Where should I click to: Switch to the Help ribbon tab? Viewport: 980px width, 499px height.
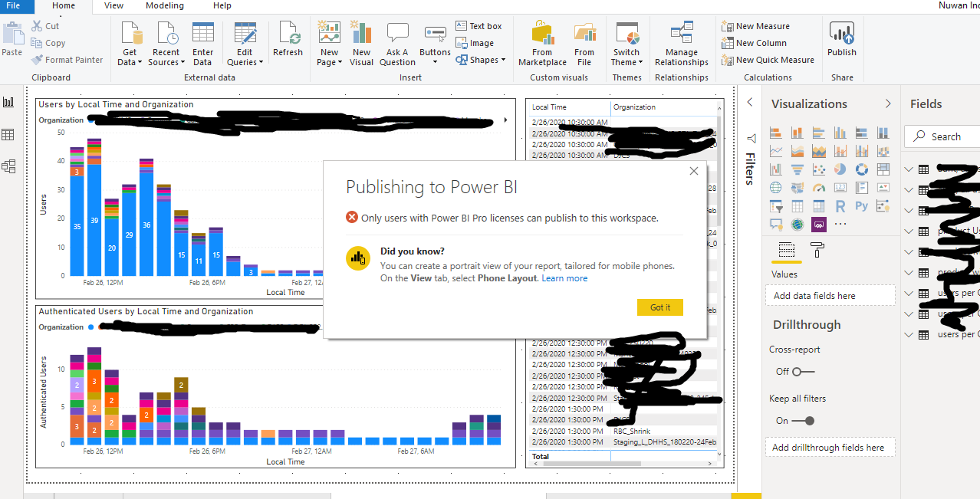click(222, 5)
